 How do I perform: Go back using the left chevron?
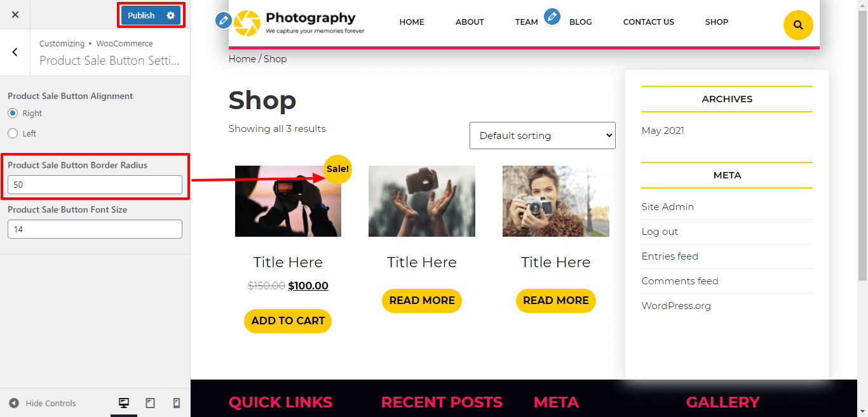click(x=15, y=52)
